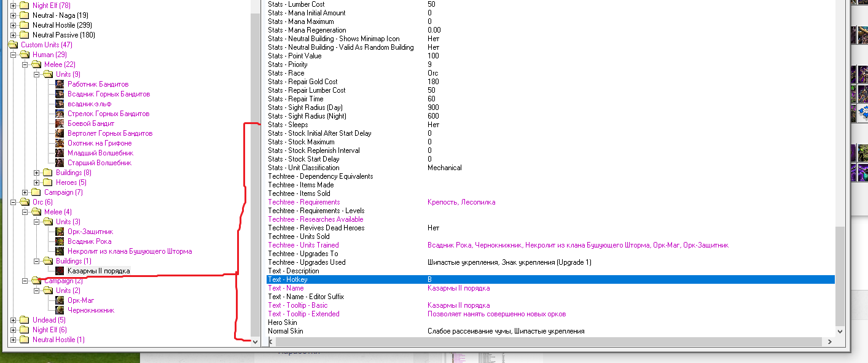Image resolution: width=868 pixels, height=363 pixels.
Task: Pick the Младший Волшебник unit icon
Action: point(60,153)
